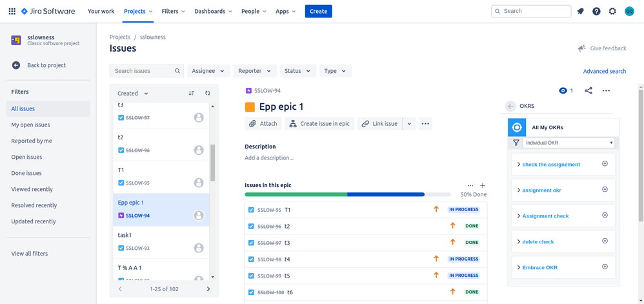Screen dimensions: 644x304
Task: Open the Created sort dropdown
Action: tap(133, 93)
